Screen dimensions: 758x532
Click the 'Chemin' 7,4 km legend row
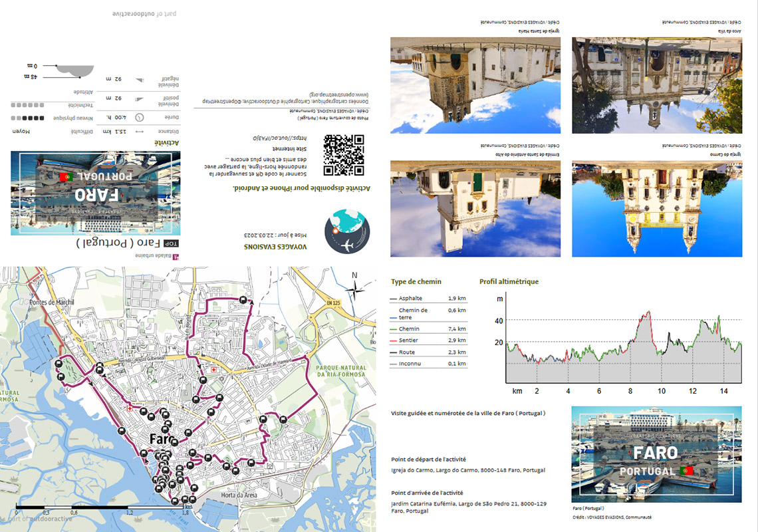(x=428, y=329)
